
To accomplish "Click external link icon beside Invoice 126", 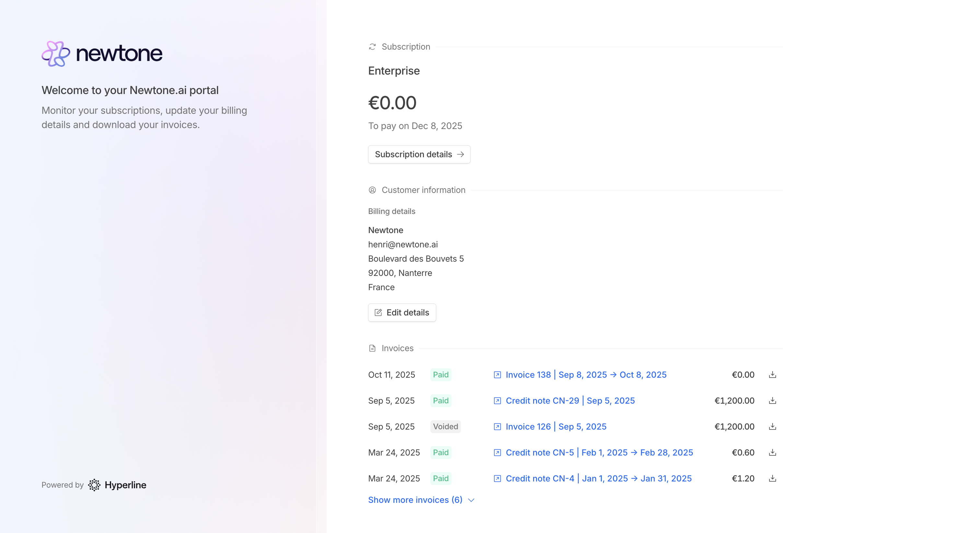I will point(497,426).
